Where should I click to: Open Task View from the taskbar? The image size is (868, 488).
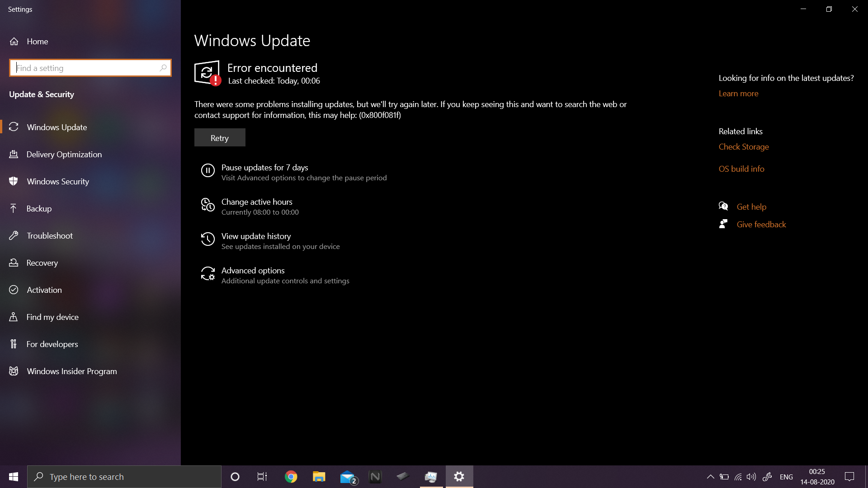coord(262,477)
